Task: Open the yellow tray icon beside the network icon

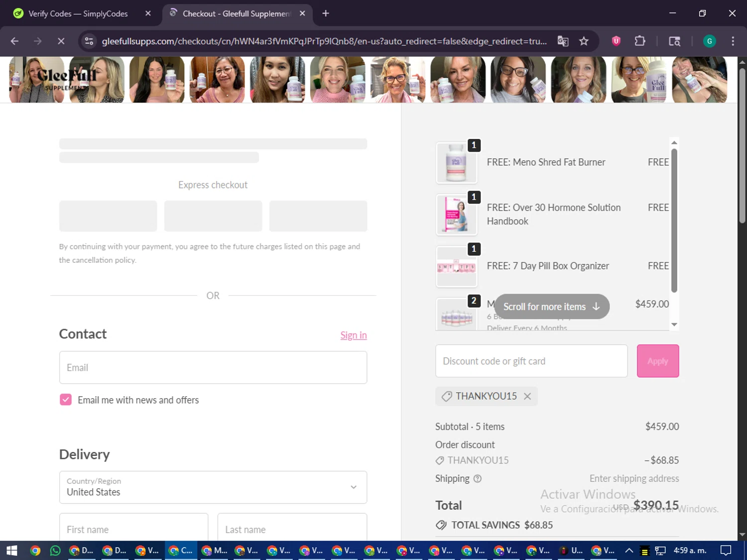Action: (645, 551)
